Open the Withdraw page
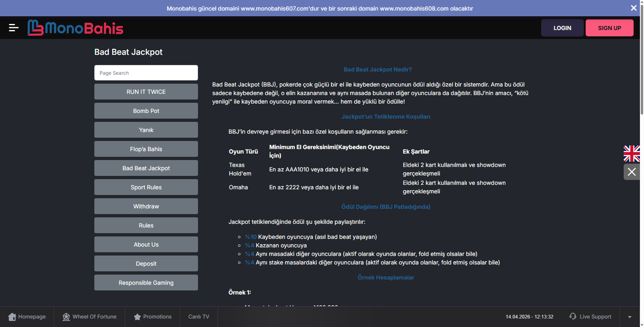Image resolution: width=644 pixels, height=327 pixels. (146, 206)
